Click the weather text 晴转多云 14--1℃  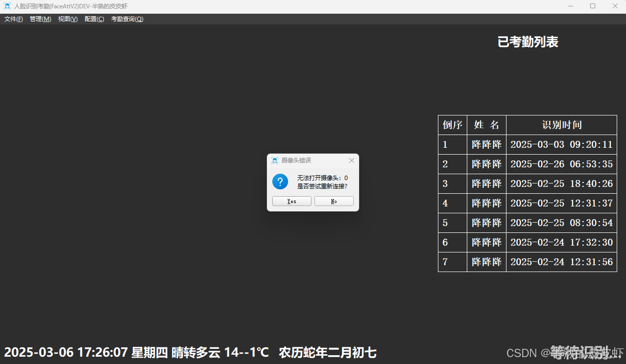click(x=220, y=352)
